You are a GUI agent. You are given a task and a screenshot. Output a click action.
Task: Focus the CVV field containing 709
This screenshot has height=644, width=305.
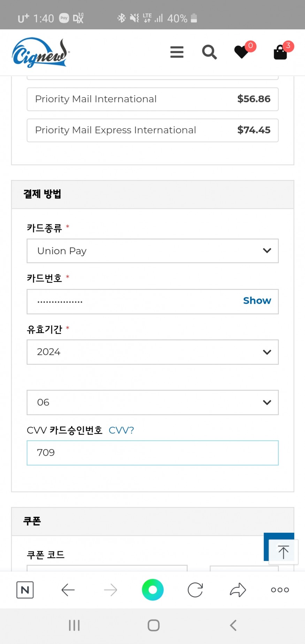tap(153, 453)
